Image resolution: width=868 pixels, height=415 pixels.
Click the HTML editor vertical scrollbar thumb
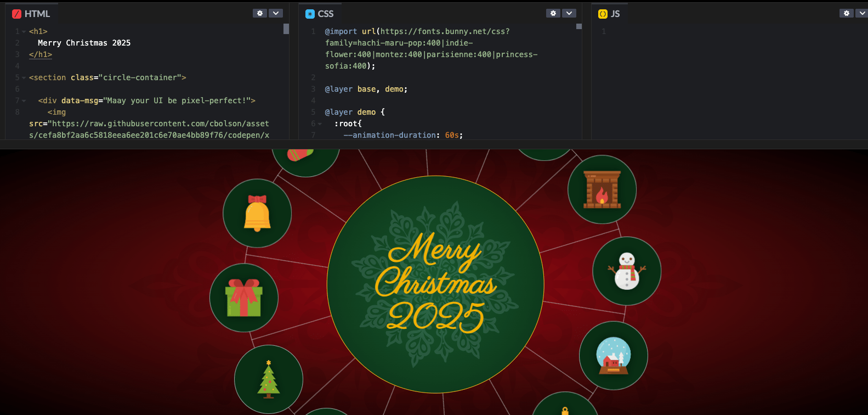286,29
